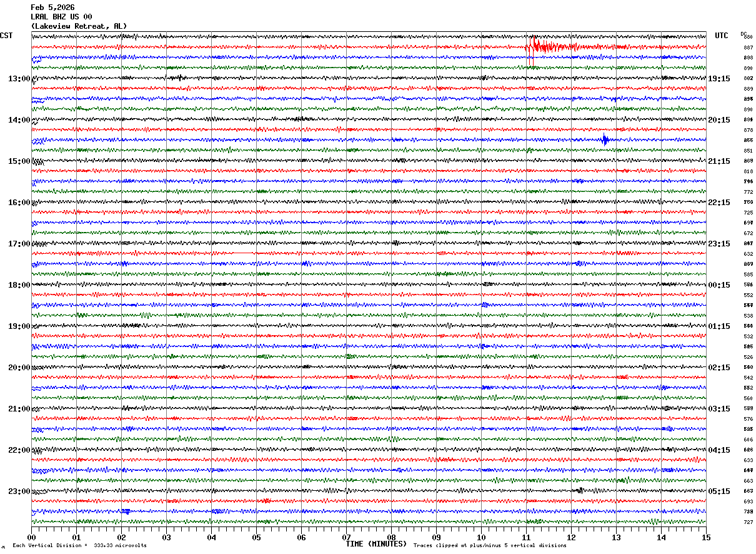Click the 19:15 UTC time label

pyautogui.click(x=719, y=79)
